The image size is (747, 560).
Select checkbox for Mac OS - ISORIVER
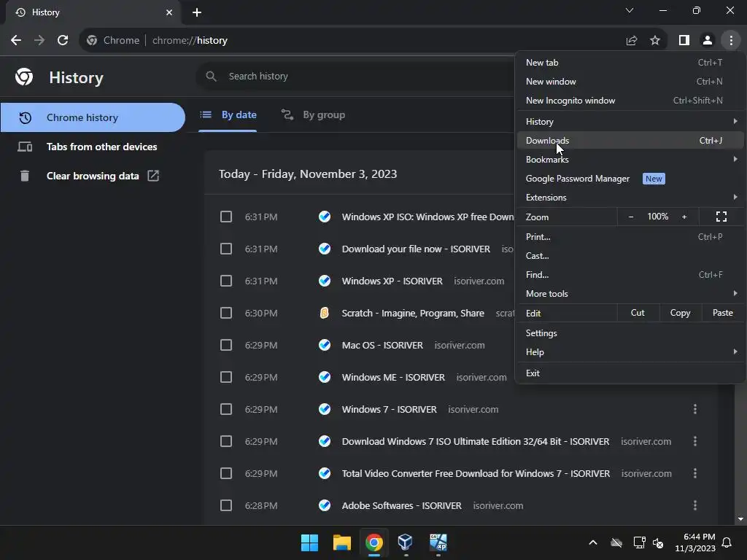(x=226, y=345)
